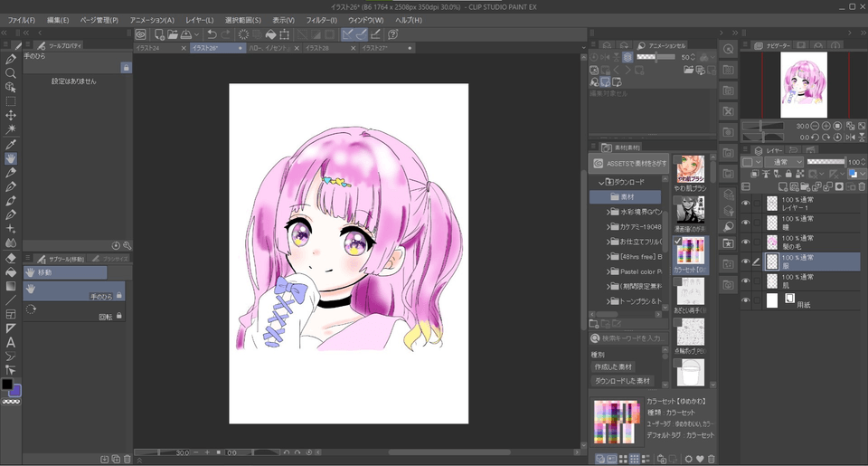Hide the 服 layer
Viewport: 868px width, 466px height.
point(746,262)
